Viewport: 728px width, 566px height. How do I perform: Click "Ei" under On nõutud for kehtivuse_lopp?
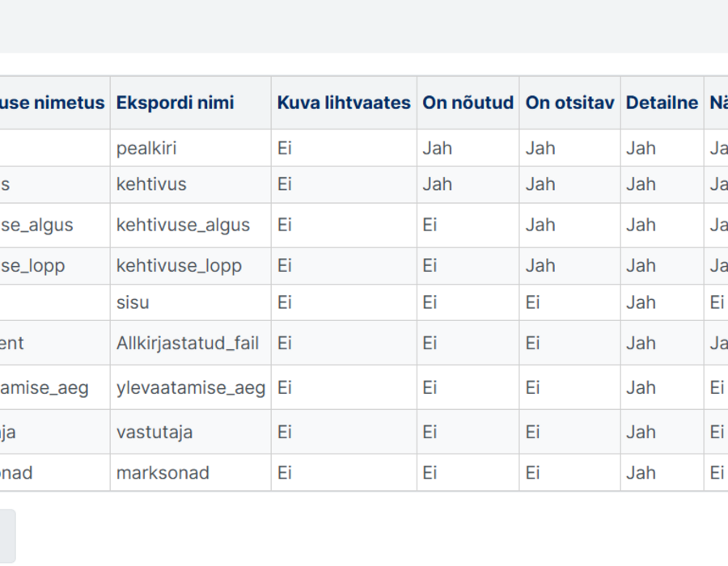point(430,266)
